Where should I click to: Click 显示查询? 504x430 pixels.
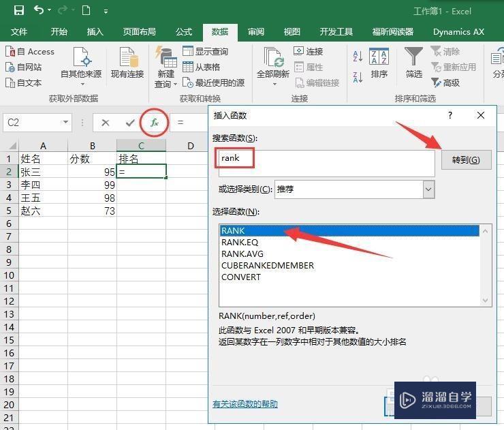(206, 51)
